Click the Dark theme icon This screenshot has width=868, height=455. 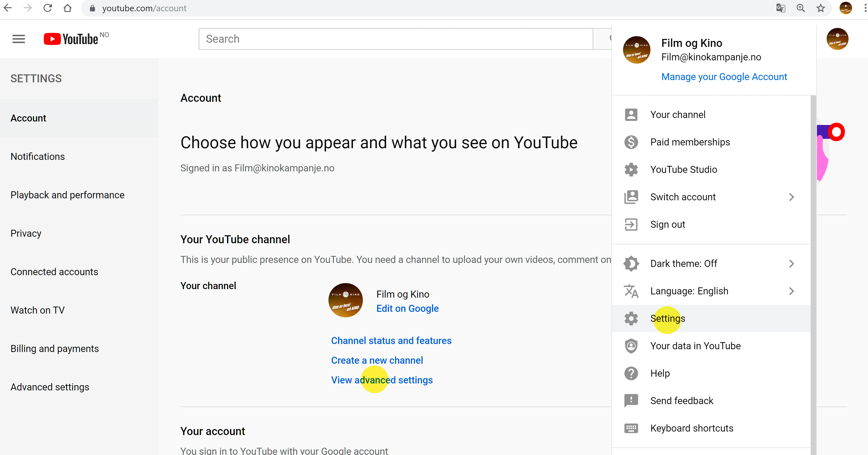[x=631, y=263]
